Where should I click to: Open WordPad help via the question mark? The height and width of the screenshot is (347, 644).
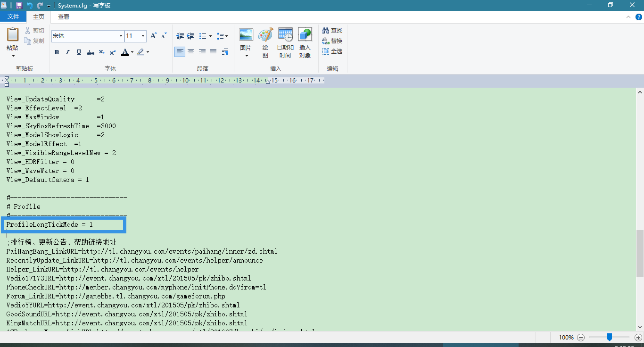(x=639, y=17)
